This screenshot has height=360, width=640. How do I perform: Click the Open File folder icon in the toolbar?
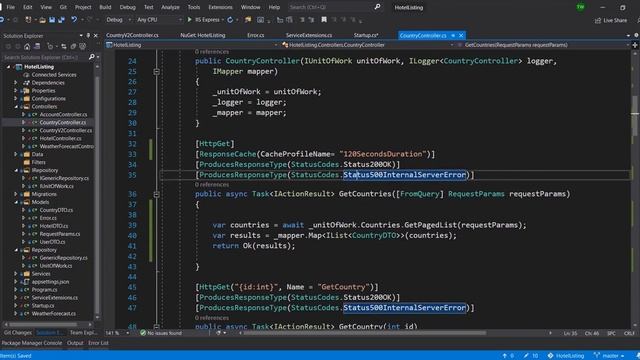[x=42, y=20]
